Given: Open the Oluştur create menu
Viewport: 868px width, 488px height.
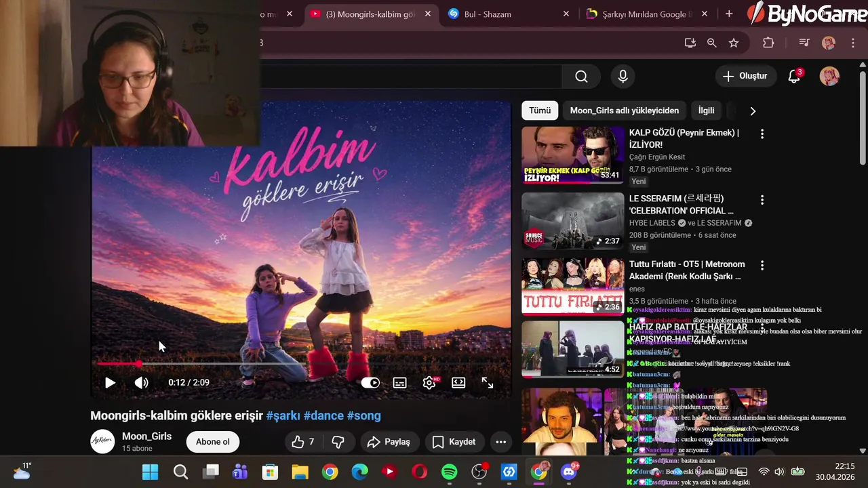Looking at the screenshot, I should point(745,76).
